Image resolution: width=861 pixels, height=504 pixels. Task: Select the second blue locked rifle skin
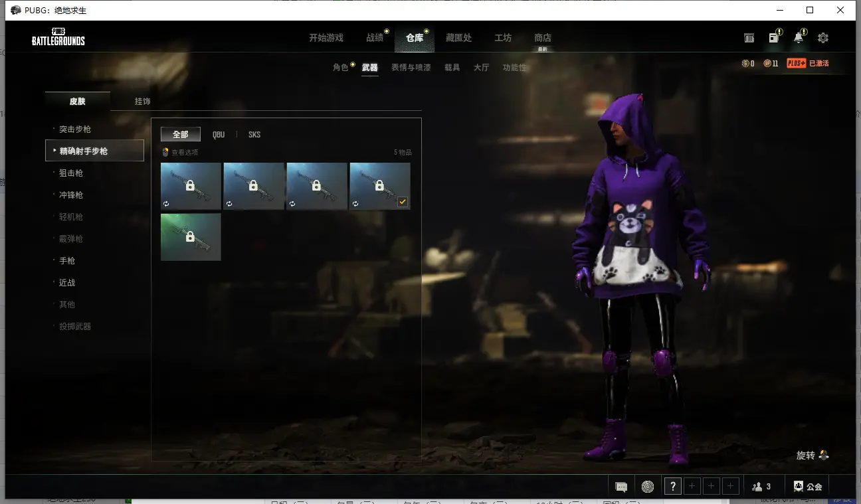254,186
